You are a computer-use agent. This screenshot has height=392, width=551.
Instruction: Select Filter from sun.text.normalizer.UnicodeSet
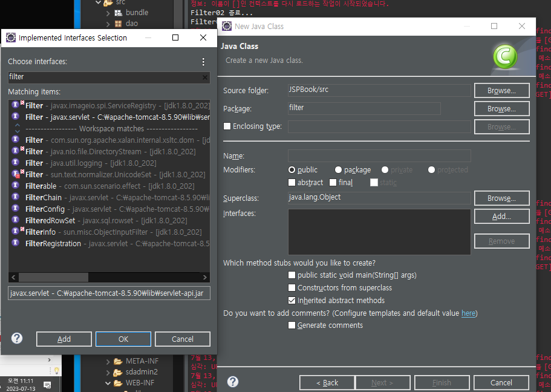(x=109, y=174)
